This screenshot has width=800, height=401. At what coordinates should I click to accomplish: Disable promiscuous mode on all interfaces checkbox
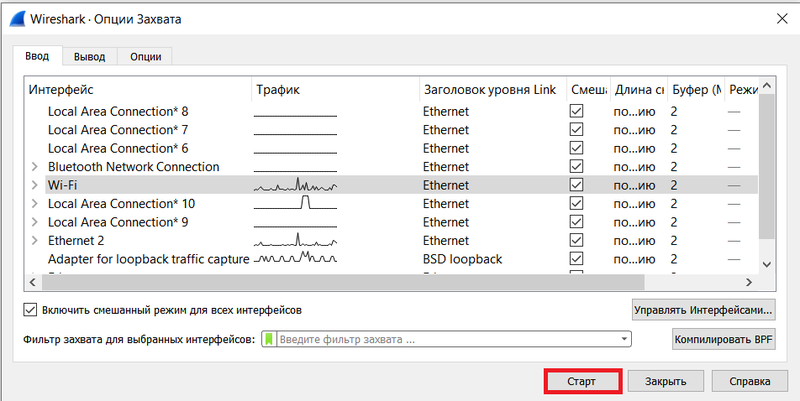point(30,310)
